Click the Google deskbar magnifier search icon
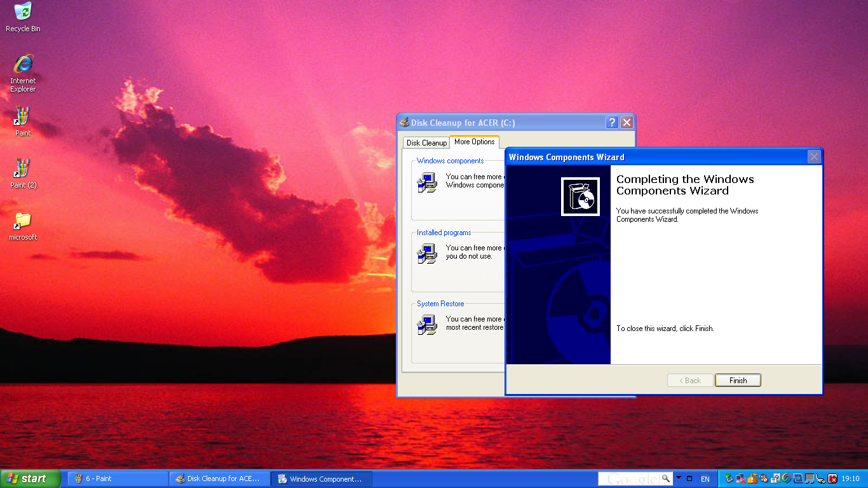The image size is (868, 488). tap(665, 478)
